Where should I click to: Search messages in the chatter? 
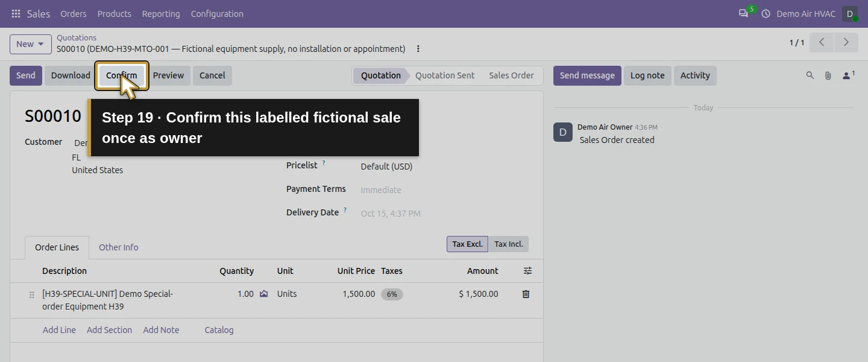pos(810,75)
